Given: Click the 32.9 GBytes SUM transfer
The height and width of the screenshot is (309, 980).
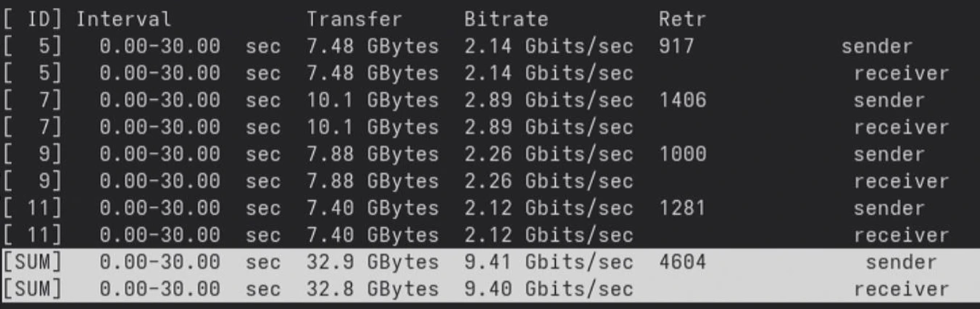Looking at the screenshot, I should pos(373,262).
